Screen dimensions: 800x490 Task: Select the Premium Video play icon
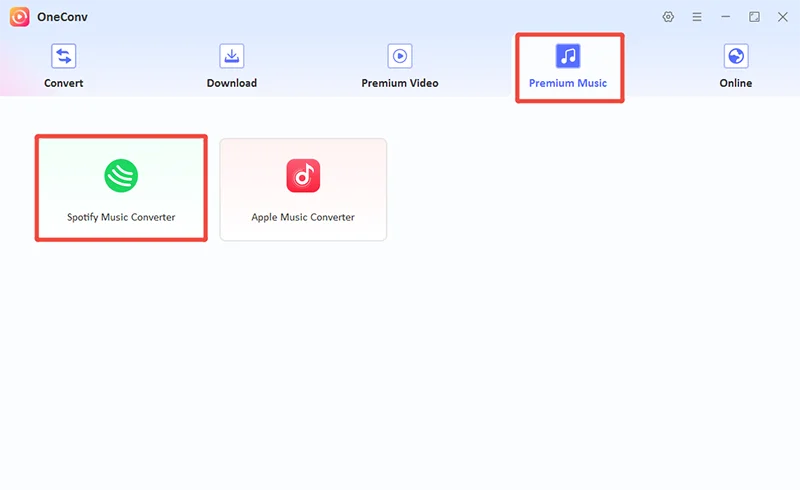coord(400,56)
